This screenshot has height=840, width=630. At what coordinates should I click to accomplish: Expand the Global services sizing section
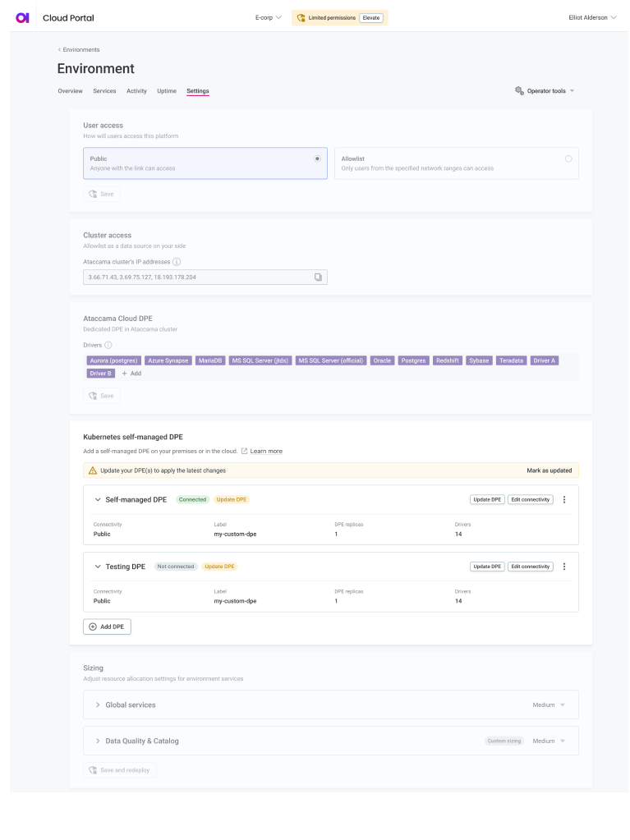point(97,704)
